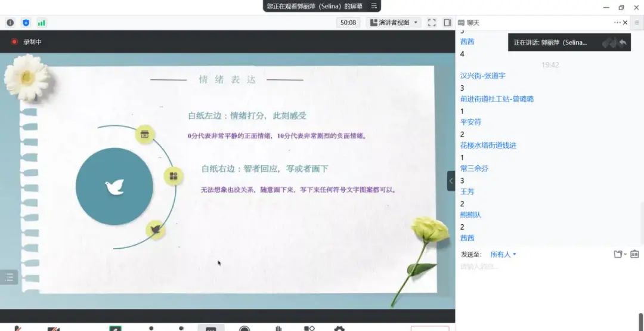Click sender name 前进街道社工站-曾璐璐

tap(497, 99)
